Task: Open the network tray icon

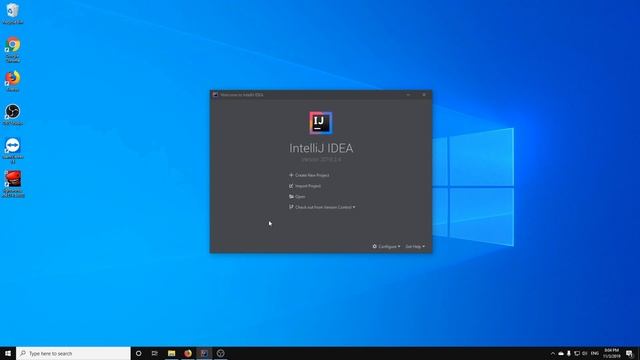Action: (577, 353)
